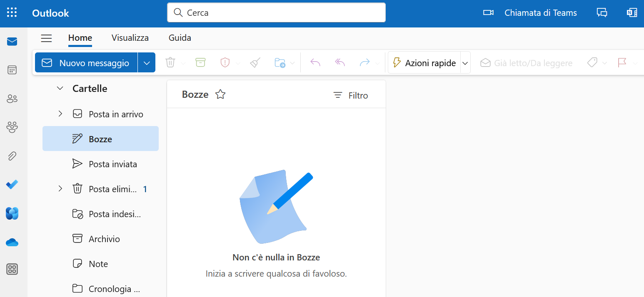644x297 pixels.
Task: Click the Delete trash toolbar icon
Action: pyautogui.click(x=170, y=63)
